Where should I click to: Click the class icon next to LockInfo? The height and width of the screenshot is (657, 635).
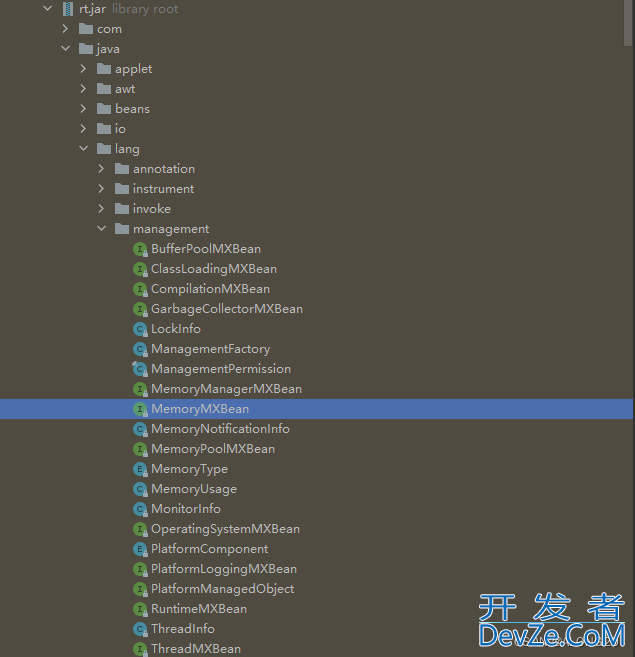pyautogui.click(x=140, y=329)
